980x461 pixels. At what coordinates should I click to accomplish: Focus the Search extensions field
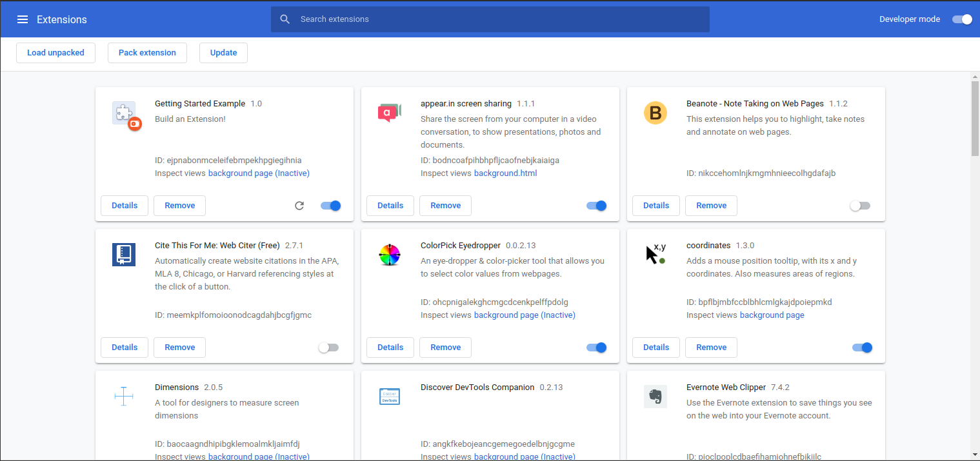point(490,19)
